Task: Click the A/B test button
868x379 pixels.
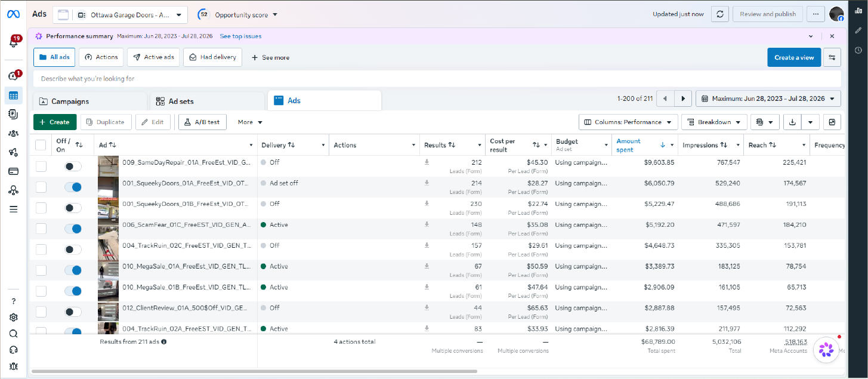Action: pos(202,122)
